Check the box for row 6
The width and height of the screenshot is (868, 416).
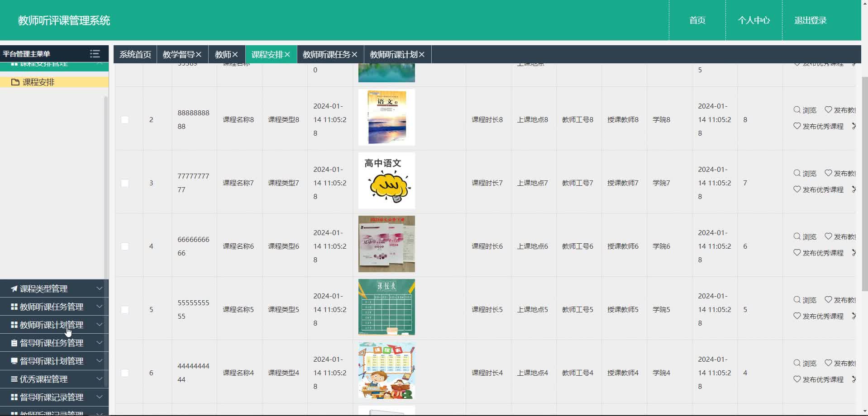pyautogui.click(x=125, y=373)
